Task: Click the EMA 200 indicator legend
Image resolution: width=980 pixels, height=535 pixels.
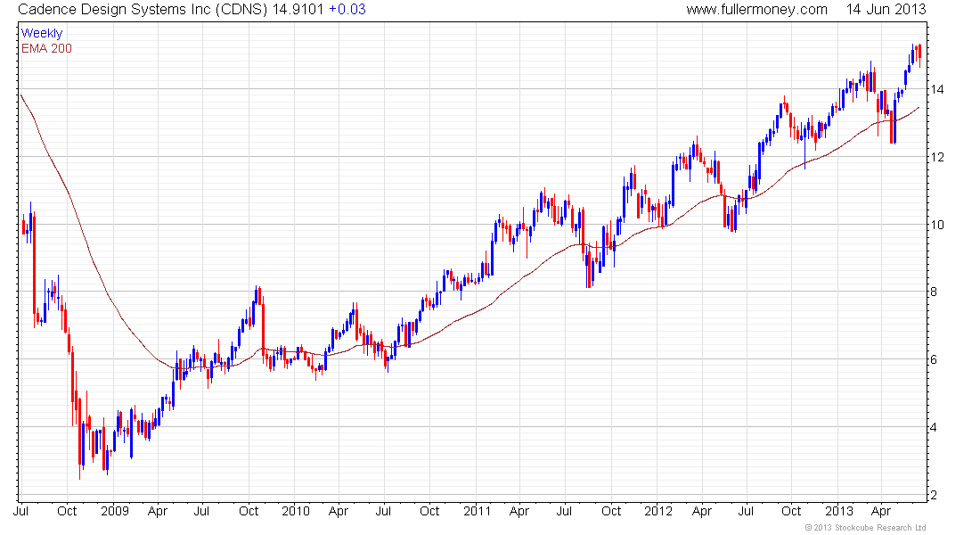Action: coord(46,48)
